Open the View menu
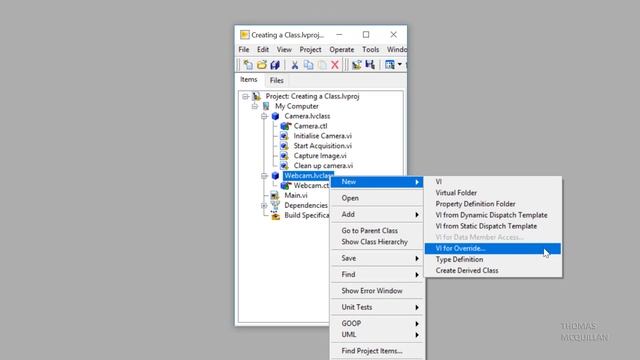 click(x=284, y=49)
